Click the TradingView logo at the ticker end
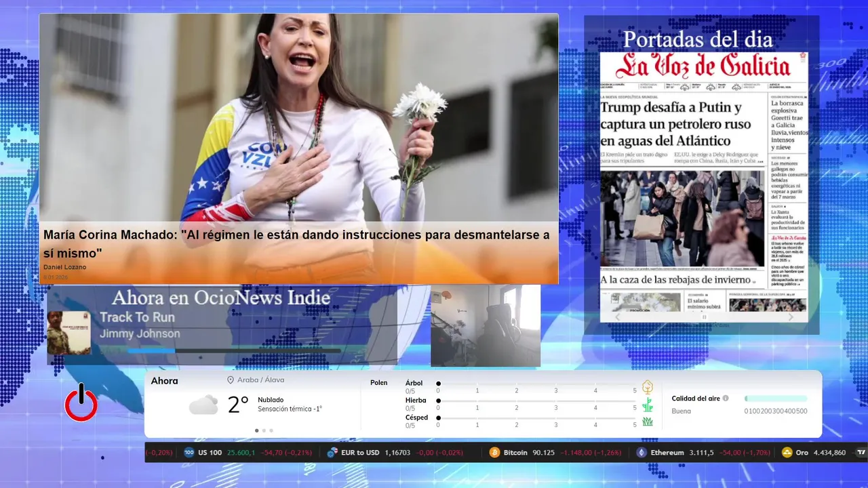Screen dimensions: 868x488 (x=861, y=453)
